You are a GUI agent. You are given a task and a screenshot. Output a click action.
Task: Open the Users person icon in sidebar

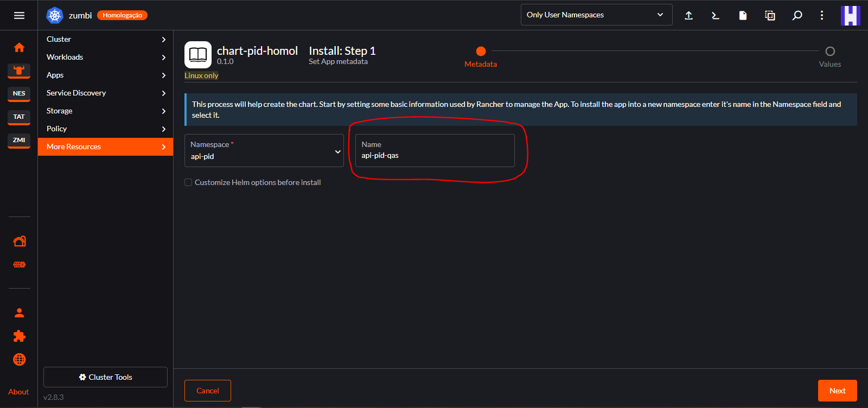pyautogui.click(x=19, y=313)
